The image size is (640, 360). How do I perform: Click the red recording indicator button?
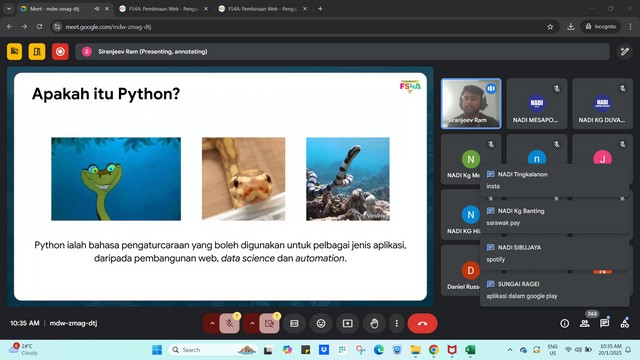tap(60, 51)
